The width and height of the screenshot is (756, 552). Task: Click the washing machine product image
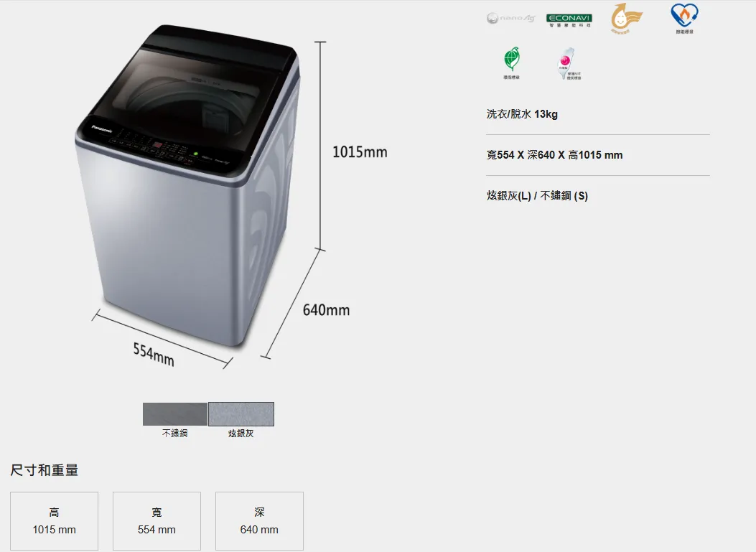pos(188,186)
